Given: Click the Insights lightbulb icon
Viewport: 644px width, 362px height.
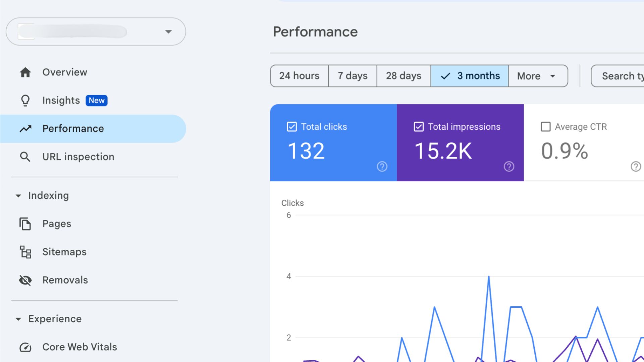Looking at the screenshot, I should [x=25, y=100].
